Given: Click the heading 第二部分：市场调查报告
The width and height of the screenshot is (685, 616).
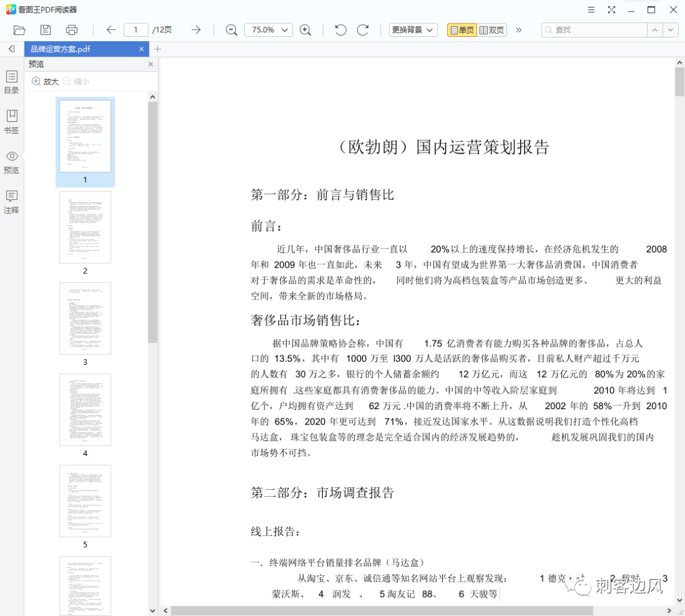Looking at the screenshot, I should [x=322, y=493].
